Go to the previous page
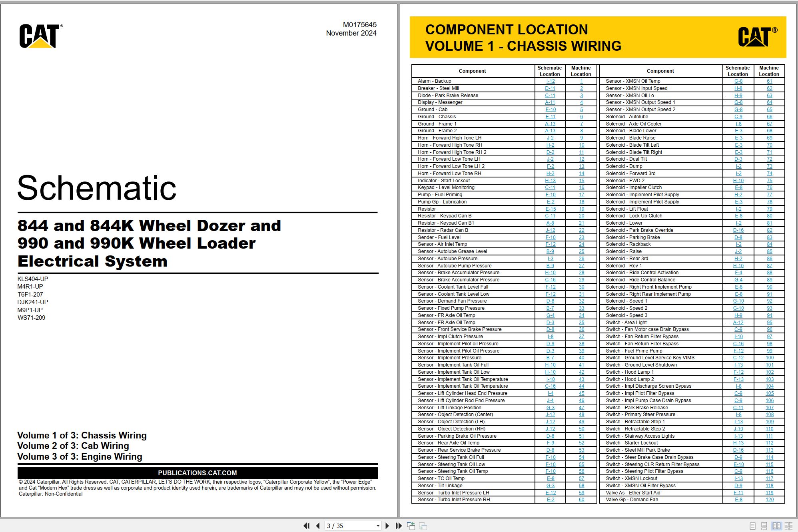This screenshot has width=798, height=532. (x=318, y=526)
